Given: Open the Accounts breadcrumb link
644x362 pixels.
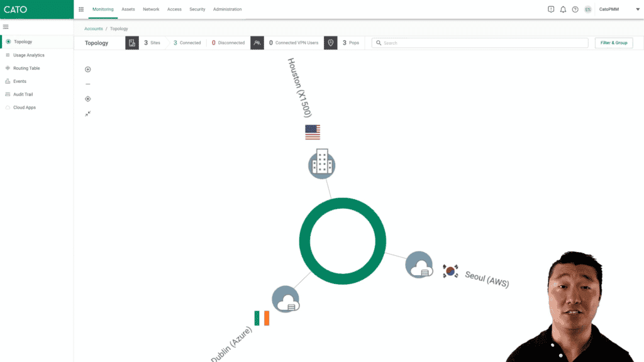Looking at the screenshot, I should [x=93, y=28].
